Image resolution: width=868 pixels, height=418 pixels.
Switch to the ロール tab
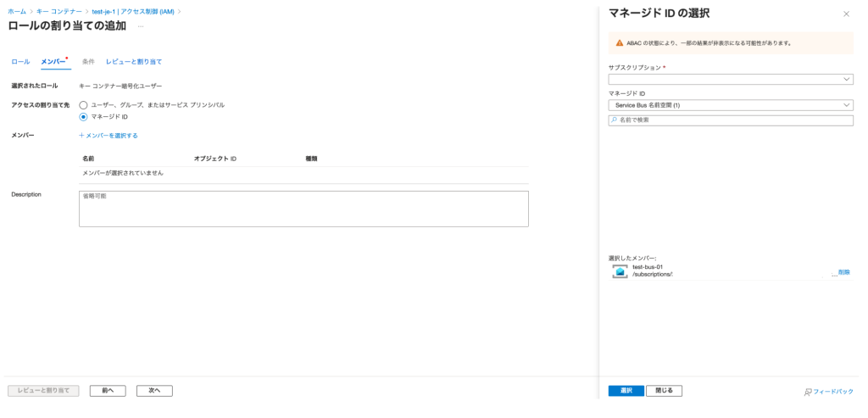[20, 62]
